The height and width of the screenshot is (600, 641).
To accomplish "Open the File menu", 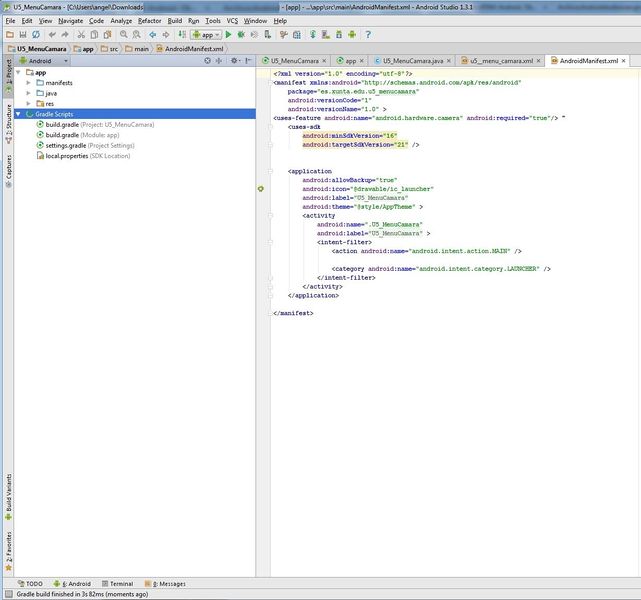I will point(10,21).
